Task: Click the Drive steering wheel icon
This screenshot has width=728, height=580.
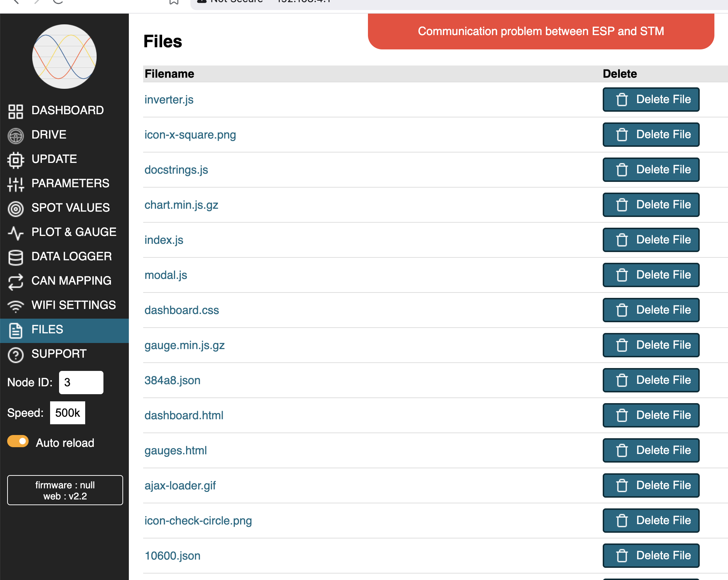Action: (x=15, y=136)
